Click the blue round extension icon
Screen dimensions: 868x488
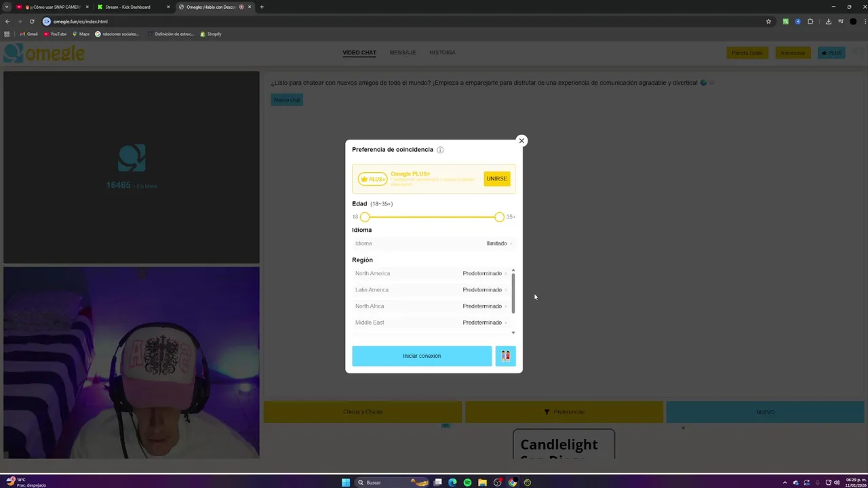pyautogui.click(x=797, y=22)
